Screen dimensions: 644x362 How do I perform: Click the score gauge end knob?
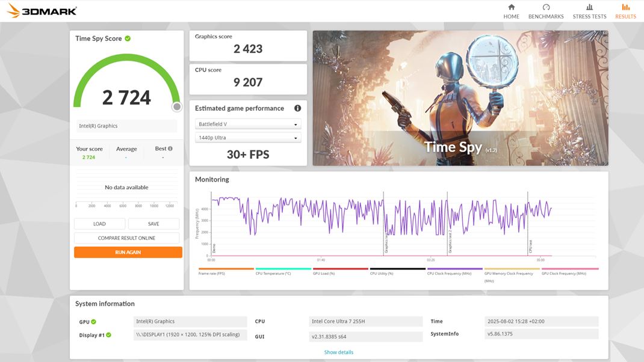pos(176,106)
